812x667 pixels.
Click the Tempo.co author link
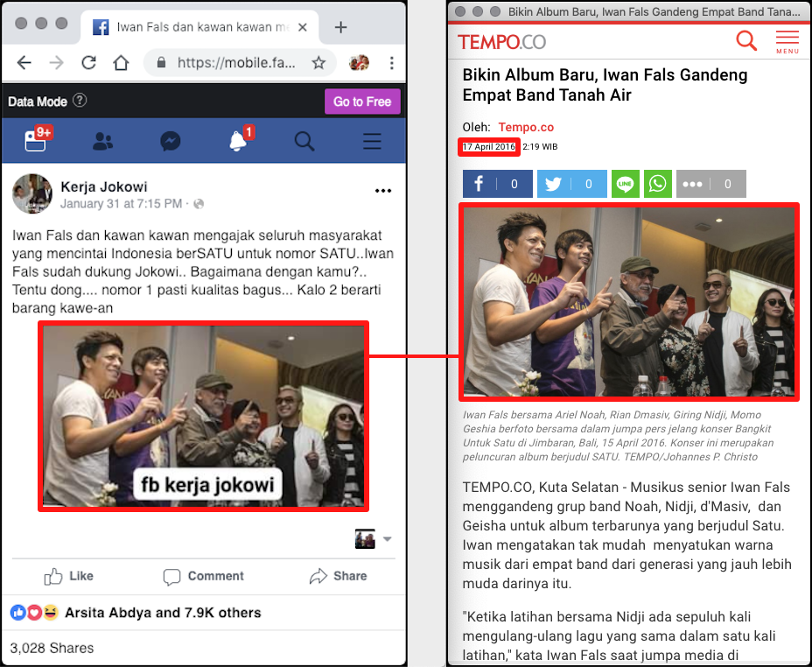click(526, 128)
